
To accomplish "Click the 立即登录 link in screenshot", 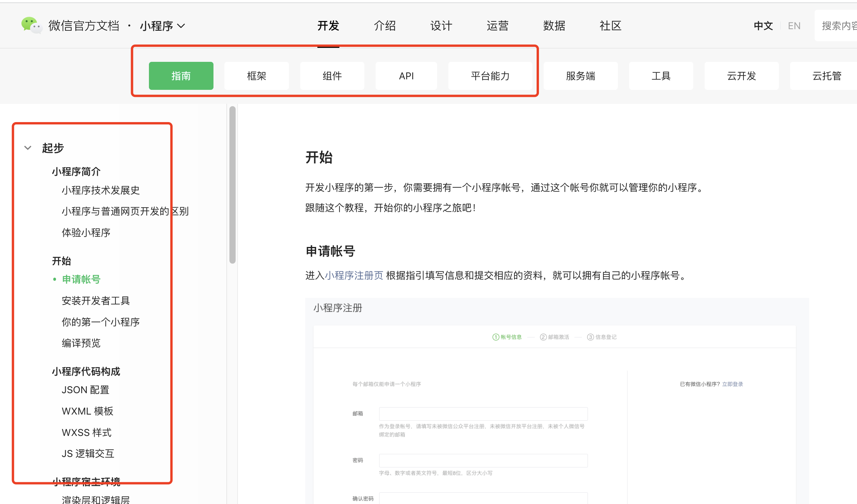I will click(733, 384).
